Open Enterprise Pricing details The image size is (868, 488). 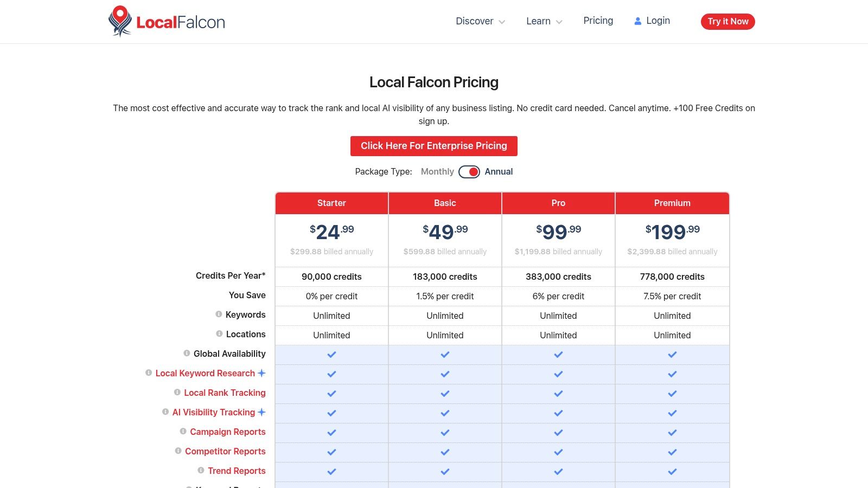click(x=433, y=146)
